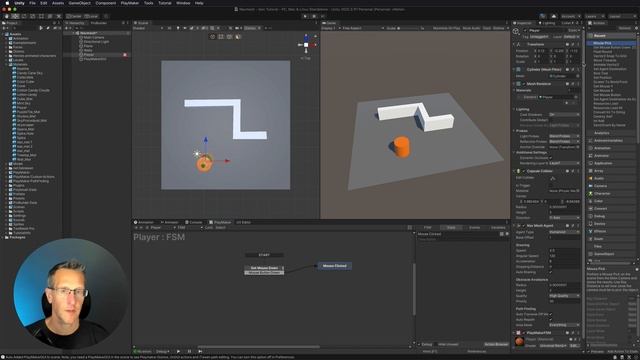This screenshot has height=360, width=640.
Task: Toggle the Capsule Collider enabled checkbox
Action: click(x=524, y=171)
